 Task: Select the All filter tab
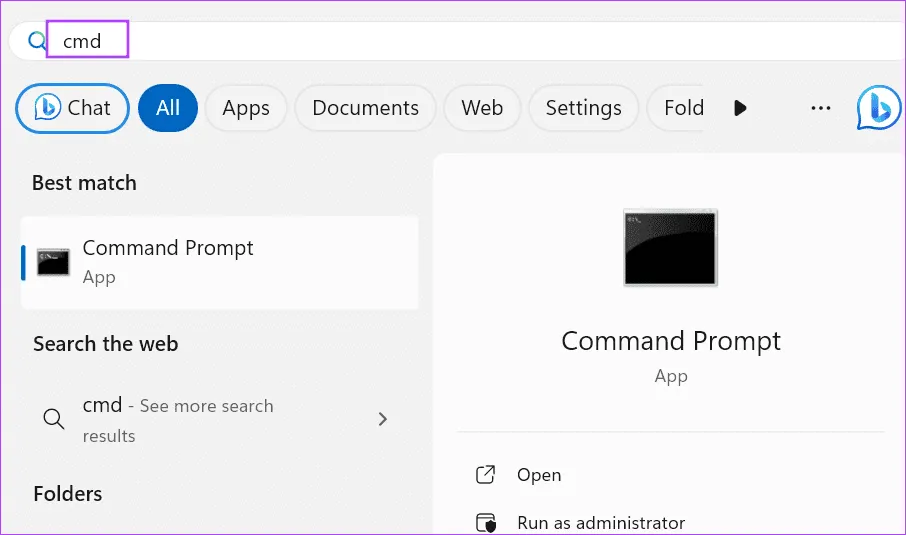(x=167, y=108)
